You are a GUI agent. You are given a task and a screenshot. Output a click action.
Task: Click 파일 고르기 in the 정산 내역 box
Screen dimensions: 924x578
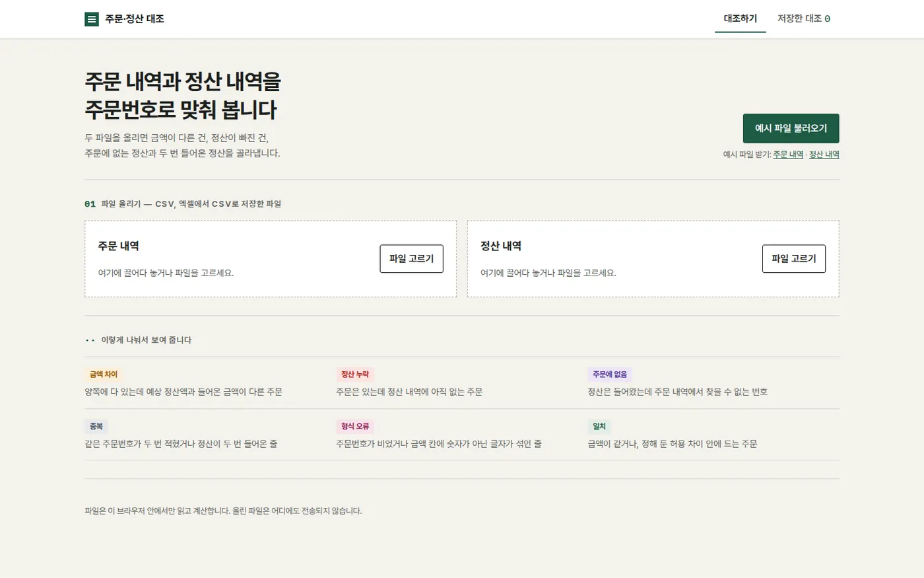[794, 259]
